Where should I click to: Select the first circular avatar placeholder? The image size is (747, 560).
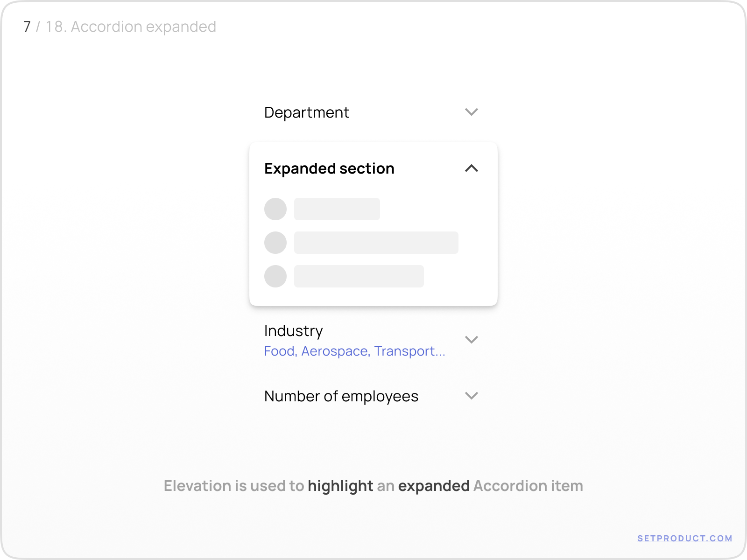pyautogui.click(x=275, y=209)
